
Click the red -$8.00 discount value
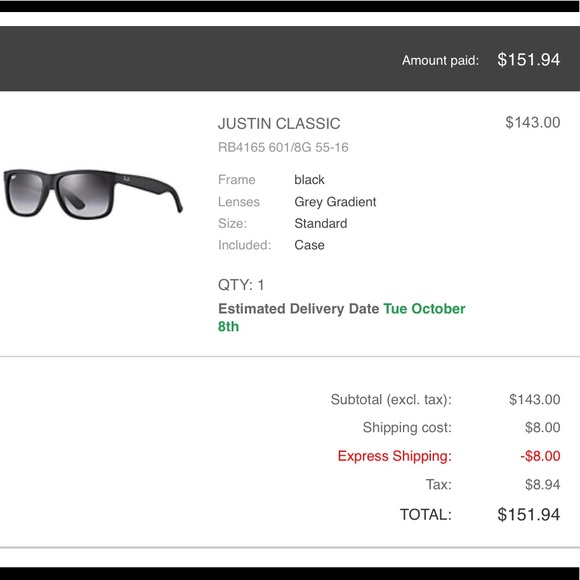540,456
